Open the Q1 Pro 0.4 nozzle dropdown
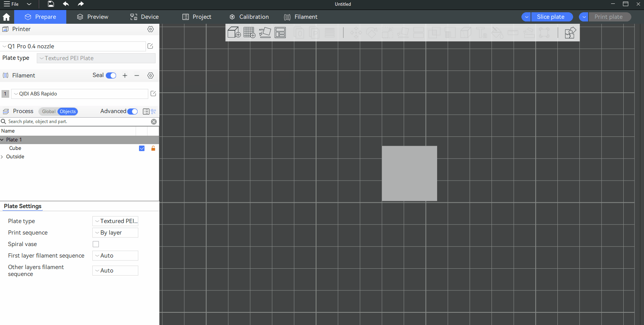Image resolution: width=644 pixels, height=325 pixels. point(73,46)
